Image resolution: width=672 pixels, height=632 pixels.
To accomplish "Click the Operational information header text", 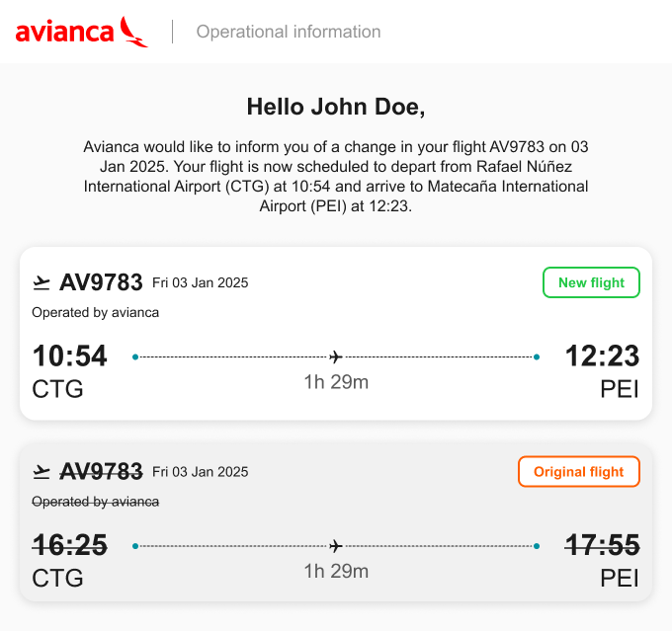I will tap(289, 32).
